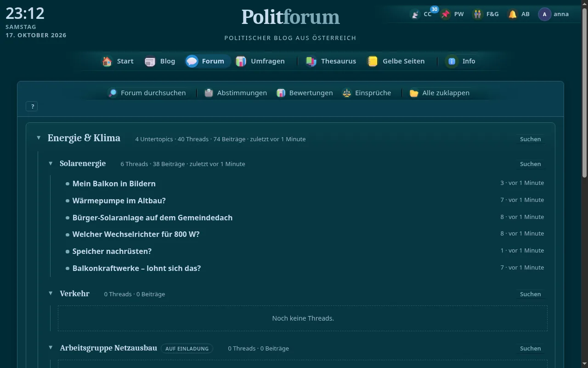Collapse the Energie & Klima topic
The width and height of the screenshot is (588, 368).
coord(39,138)
